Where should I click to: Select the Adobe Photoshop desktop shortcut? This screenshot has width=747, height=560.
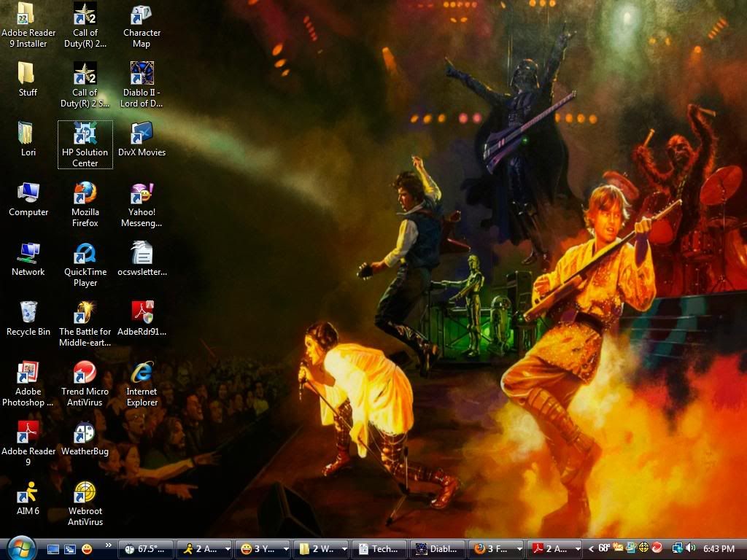(28, 373)
